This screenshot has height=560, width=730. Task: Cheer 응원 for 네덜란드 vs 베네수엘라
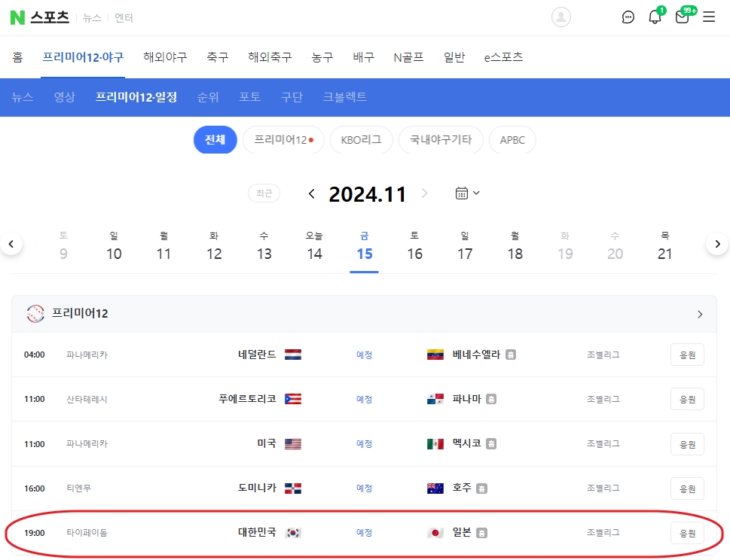(687, 355)
